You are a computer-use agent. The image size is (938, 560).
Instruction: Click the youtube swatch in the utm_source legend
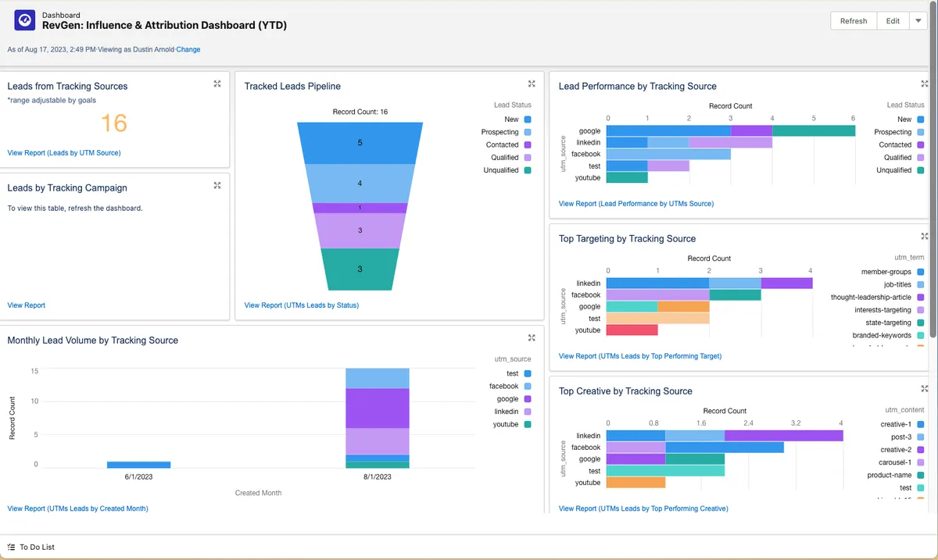pos(528,424)
